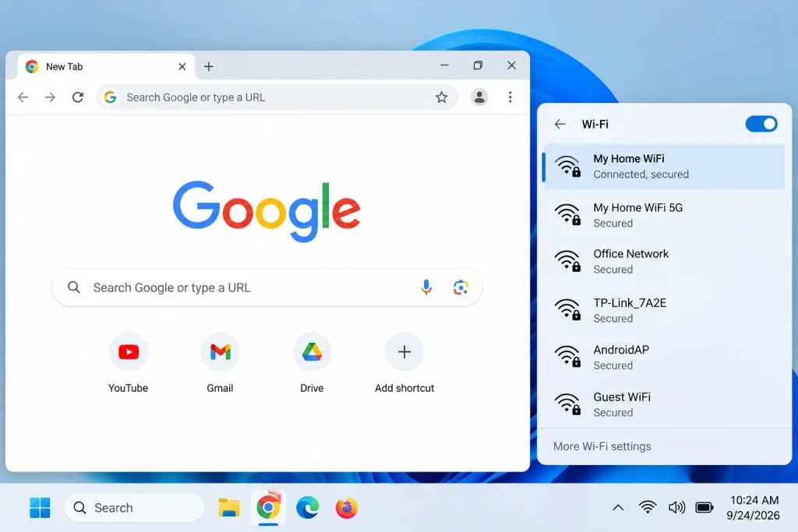Open Chrome three-dot menu
798x532 pixels.
(510, 97)
